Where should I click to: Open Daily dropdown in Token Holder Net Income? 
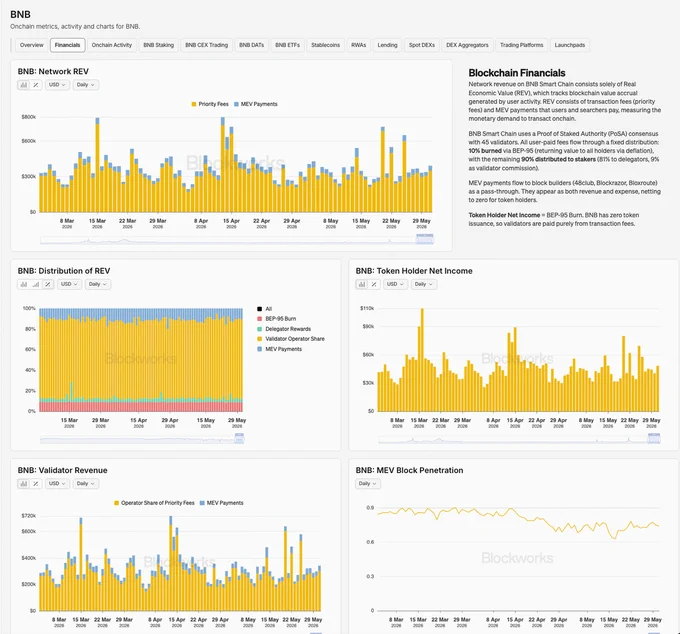click(x=424, y=284)
